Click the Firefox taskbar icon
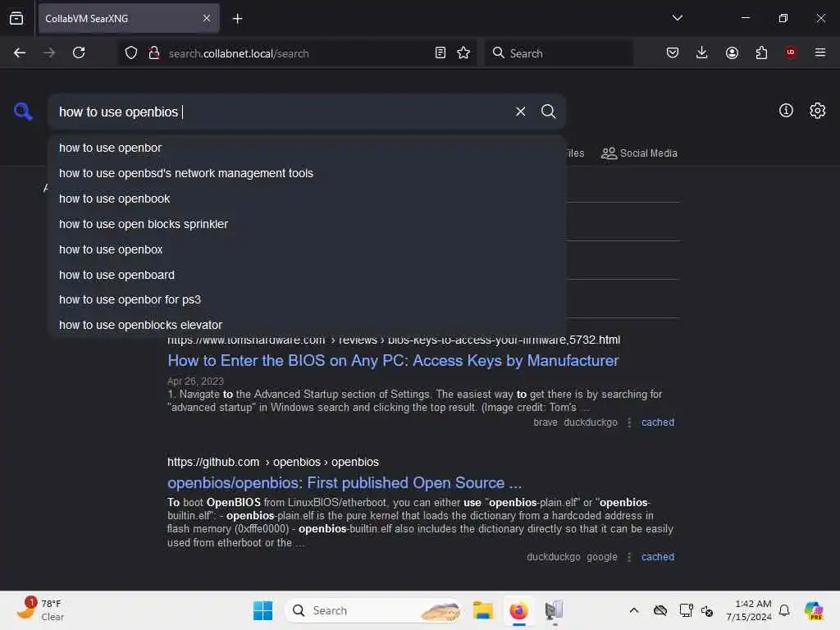 [518, 610]
